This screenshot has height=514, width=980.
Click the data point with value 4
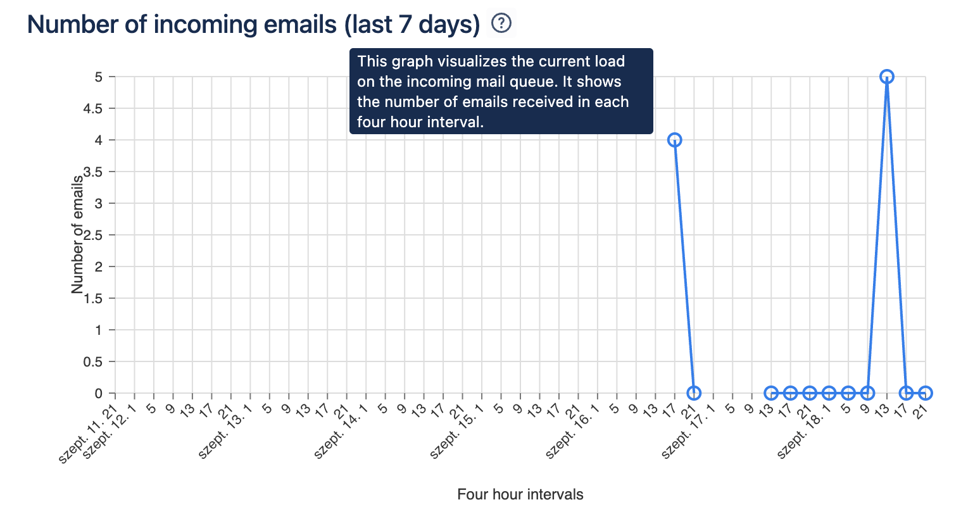click(675, 140)
